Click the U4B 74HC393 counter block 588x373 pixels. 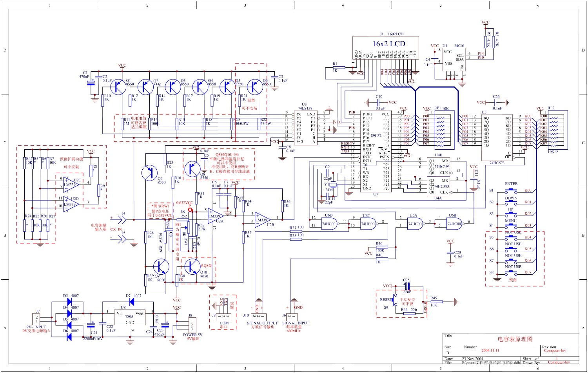pyautogui.click(x=438, y=167)
